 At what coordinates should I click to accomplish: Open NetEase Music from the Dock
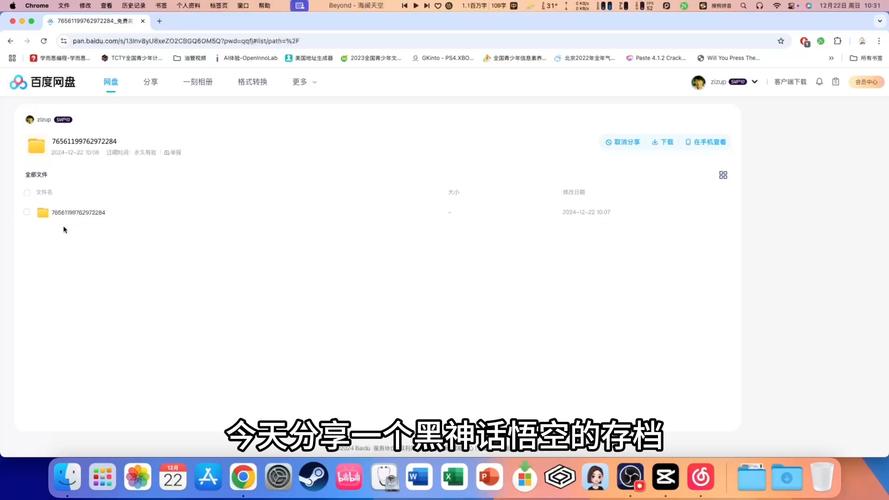pos(700,477)
